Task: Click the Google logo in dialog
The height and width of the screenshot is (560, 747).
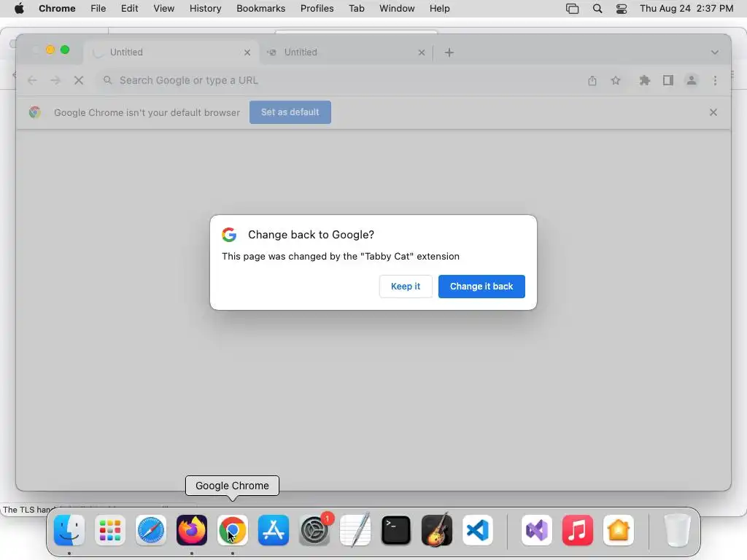Action: (x=229, y=234)
